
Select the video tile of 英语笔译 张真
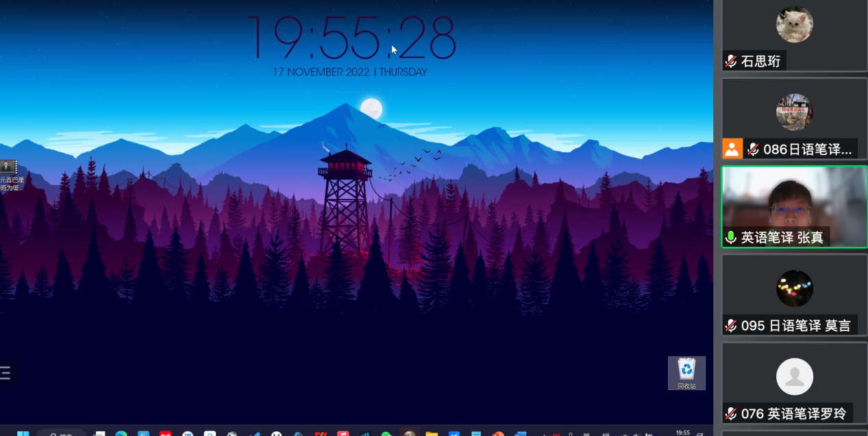coord(795,206)
